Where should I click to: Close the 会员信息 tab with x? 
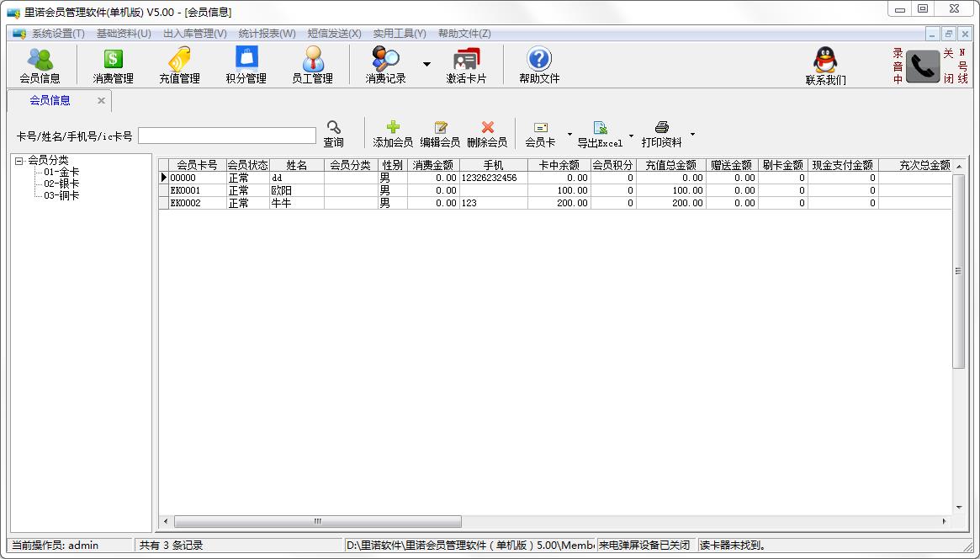coord(101,100)
